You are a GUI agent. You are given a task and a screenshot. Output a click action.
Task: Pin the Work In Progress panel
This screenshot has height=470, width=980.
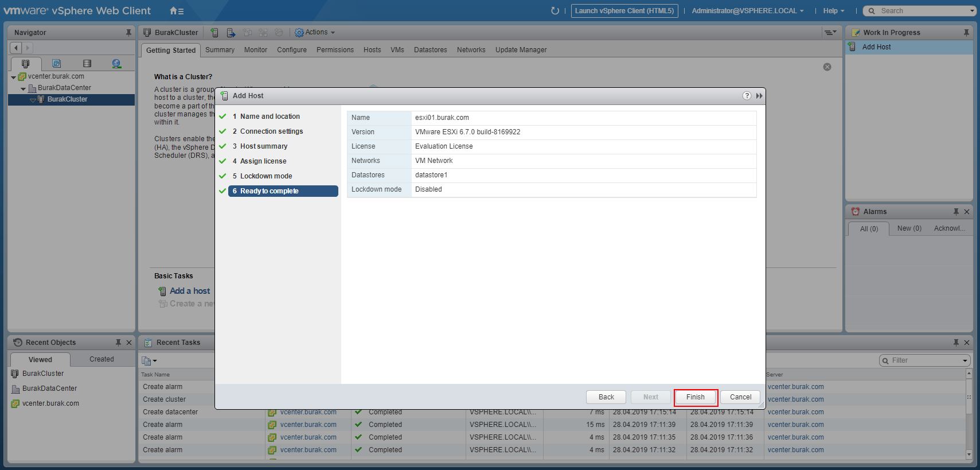pyautogui.click(x=966, y=33)
